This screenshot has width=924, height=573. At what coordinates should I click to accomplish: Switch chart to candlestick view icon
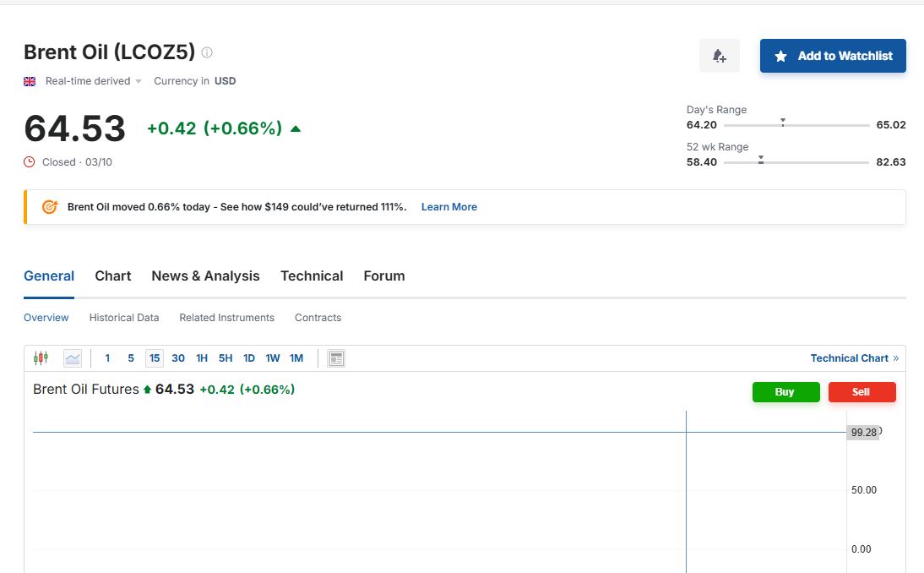pos(41,358)
